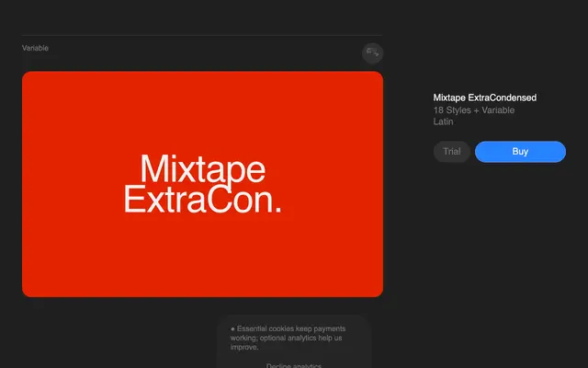
Task: Click the Trial button
Action: (451, 152)
